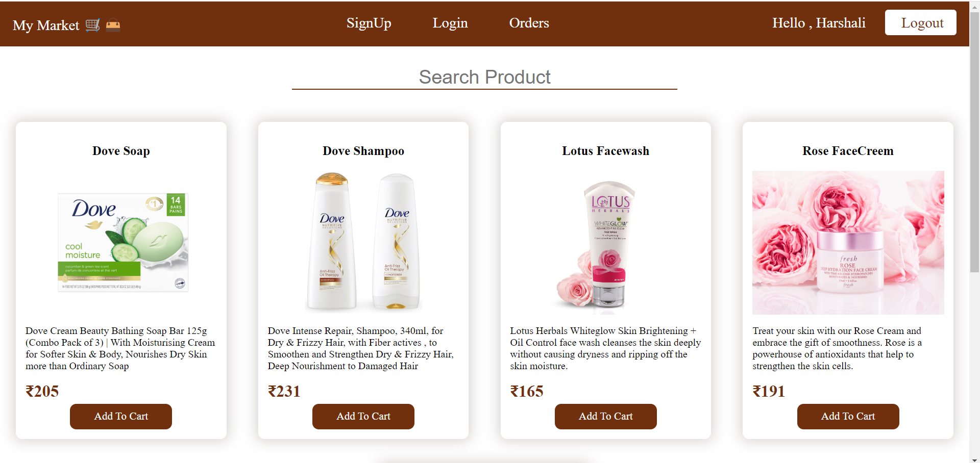The image size is (980, 463).
Task: Open the Login page link
Action: coord(450,23)
